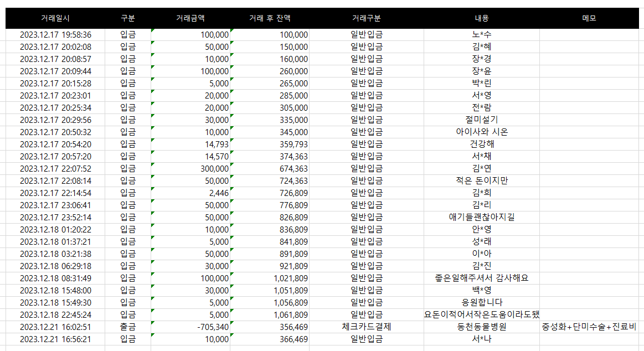Click content cell 백*영
This screenshot has height=351, width=644.
click(x=482, y=291)
